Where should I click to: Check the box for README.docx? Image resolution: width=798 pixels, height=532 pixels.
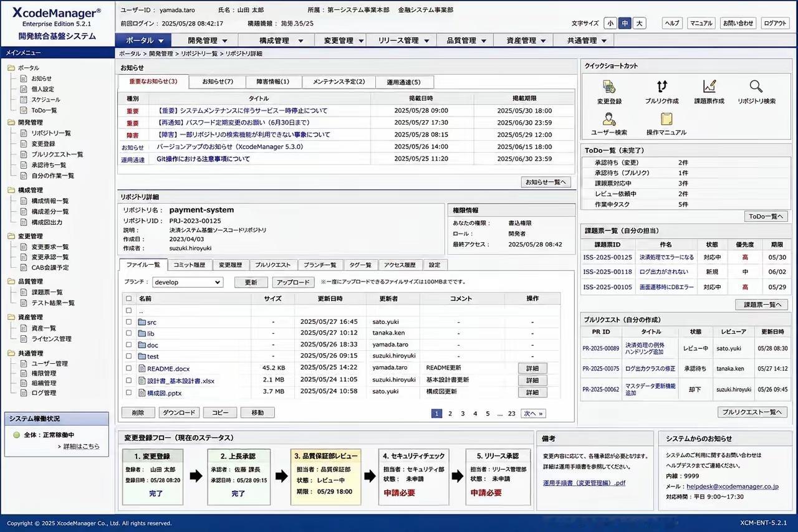click(x=129, y=369)
